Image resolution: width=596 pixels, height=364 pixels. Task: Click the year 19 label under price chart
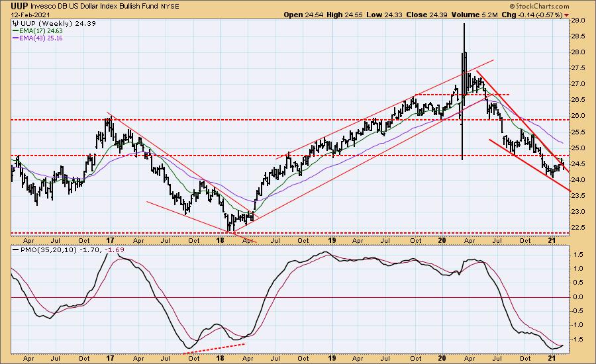332,240
